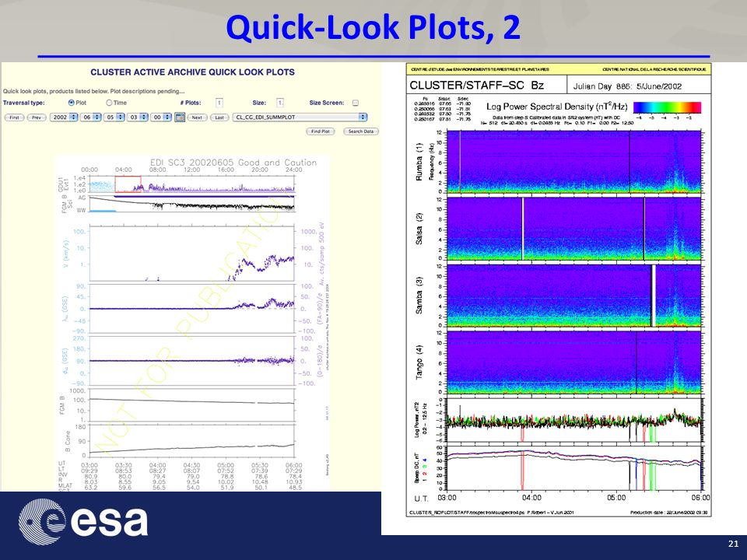
Task: Click the EDI SC3 summary plot image
Action: 192,323
